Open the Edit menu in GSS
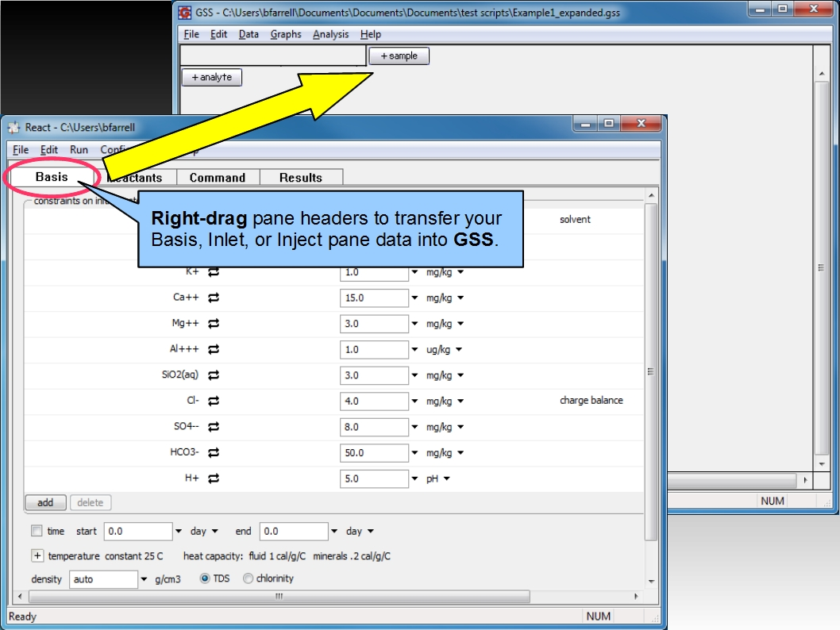The image size is (840, 630). pos(218,34)
